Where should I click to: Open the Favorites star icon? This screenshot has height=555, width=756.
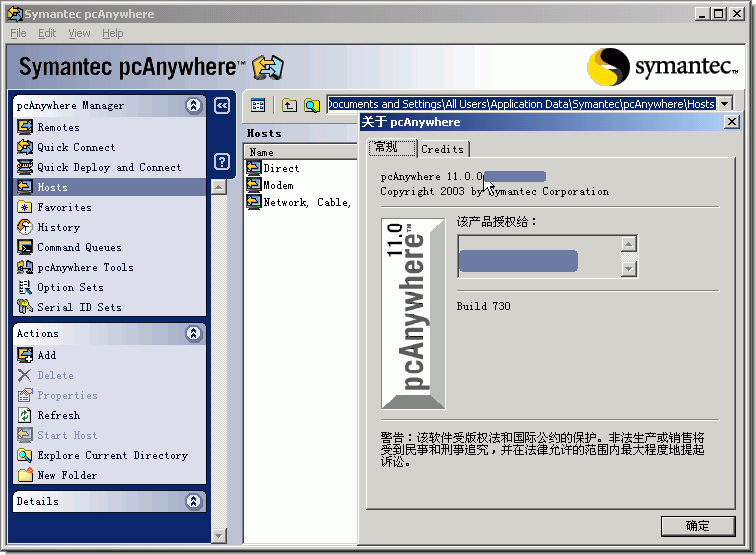tap(25, 207)
